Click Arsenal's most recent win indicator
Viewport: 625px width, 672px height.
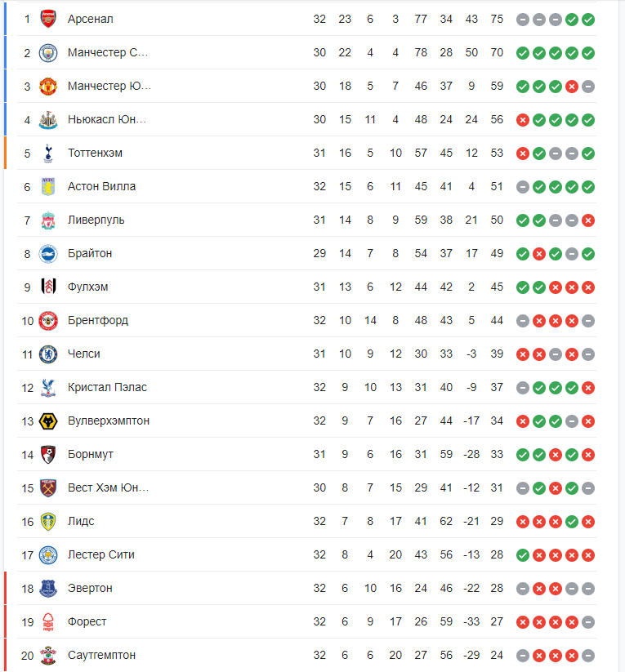[x=588, y=20]
